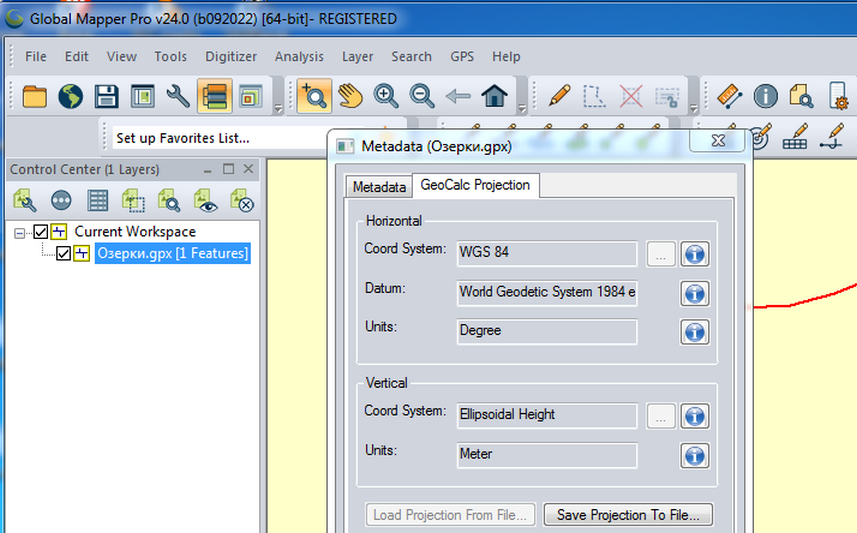Image resolution: width=857 pixels, height=533 pixels.
Task: Open the Digitizer menu
Action: point(231,57)
